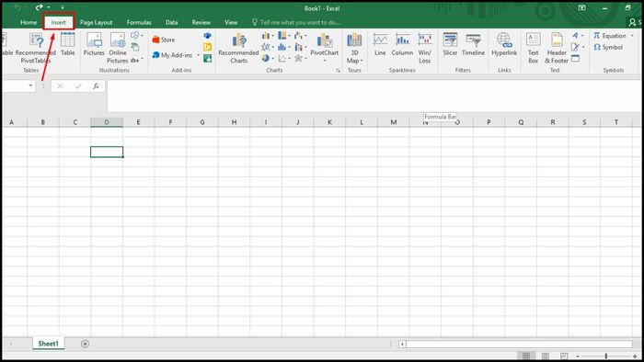Open the Charts dialog launcher
644x362 pixels.
(x=338, y=71)
